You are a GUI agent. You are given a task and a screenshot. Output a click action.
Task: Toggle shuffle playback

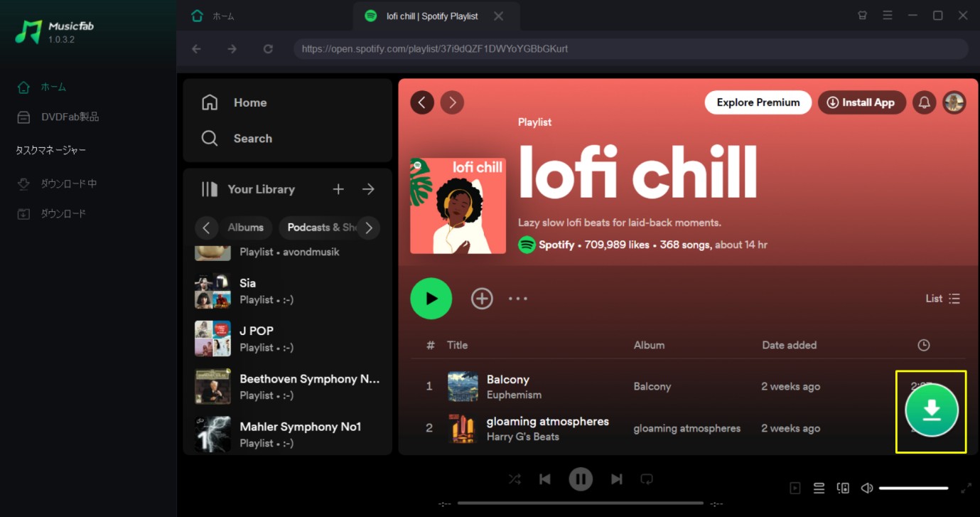(x=515, y=479)
